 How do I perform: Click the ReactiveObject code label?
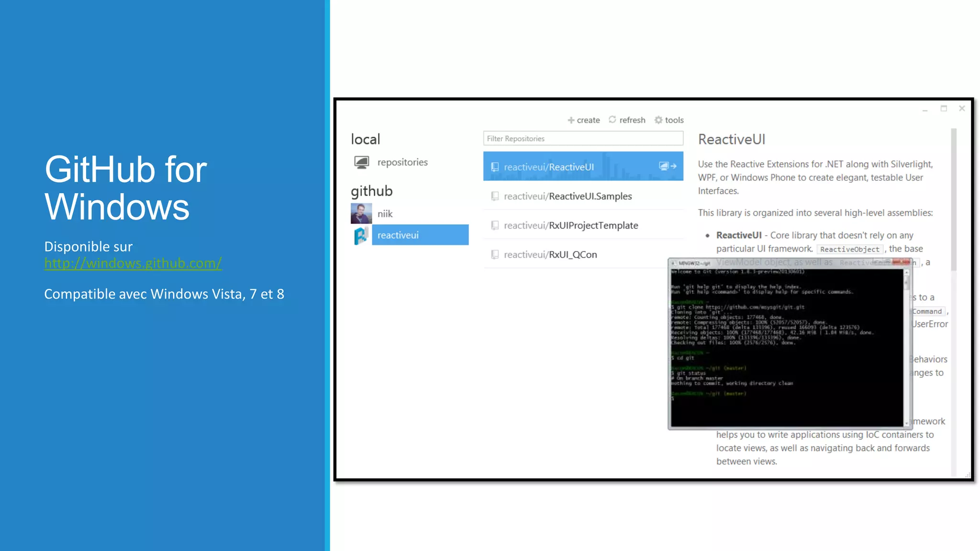point(850,249)
